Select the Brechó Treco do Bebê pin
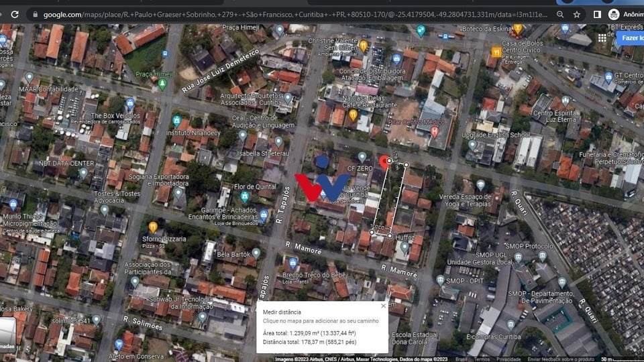This screenshot has width=644, height=362. click(292, 263)
